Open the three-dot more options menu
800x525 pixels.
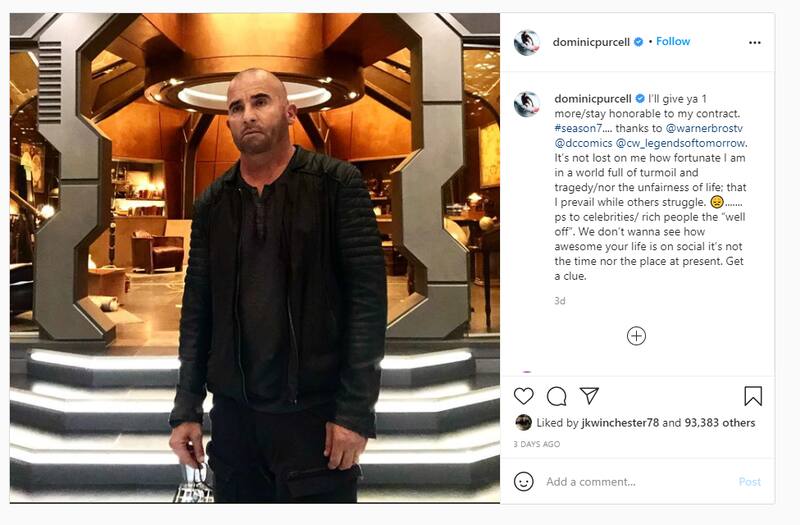click(x=755, y=42)
